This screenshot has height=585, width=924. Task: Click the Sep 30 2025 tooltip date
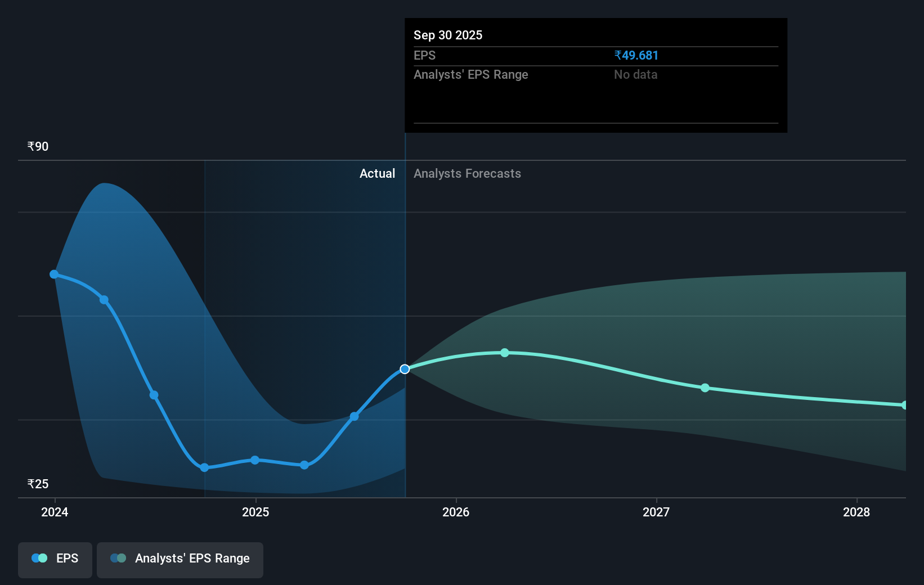[x=448, y=35]
